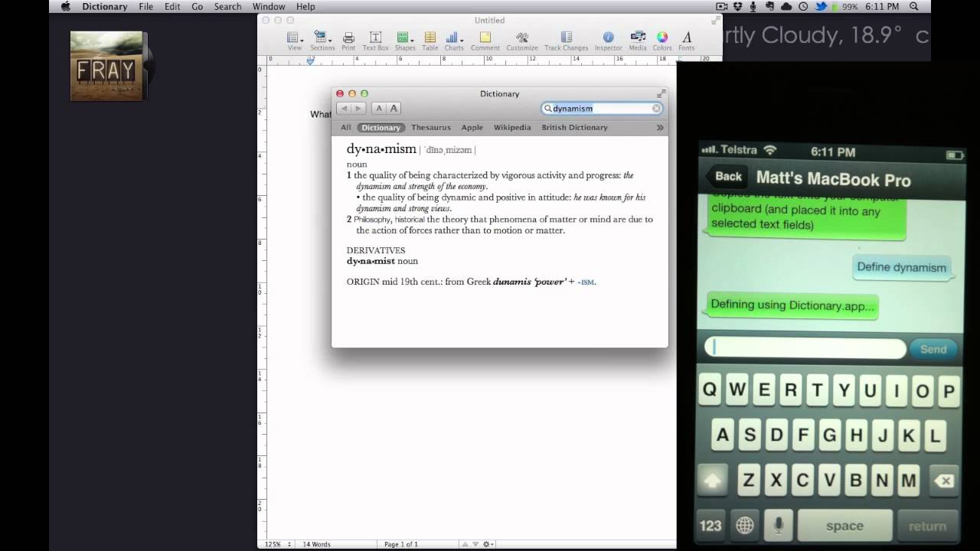Tap the microphone dictation key
This screenshot has height=551, width=980.
coord(778,525)
